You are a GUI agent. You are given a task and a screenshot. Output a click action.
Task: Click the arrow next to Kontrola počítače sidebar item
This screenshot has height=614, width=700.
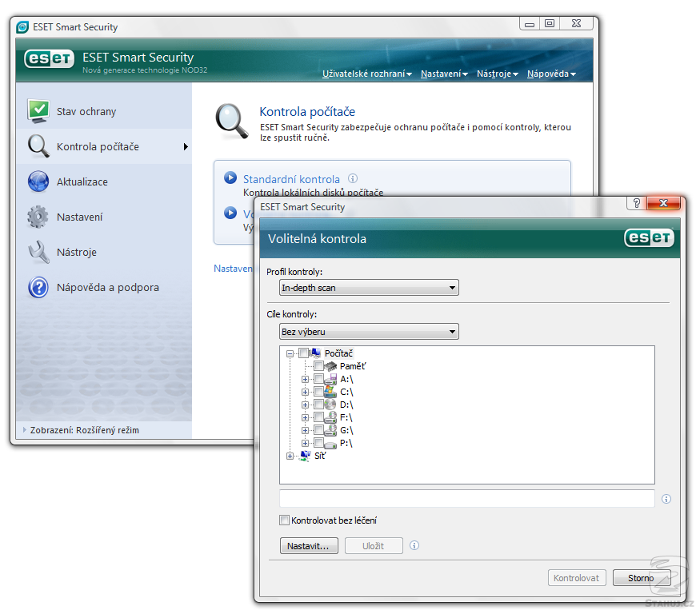[186, 147]
